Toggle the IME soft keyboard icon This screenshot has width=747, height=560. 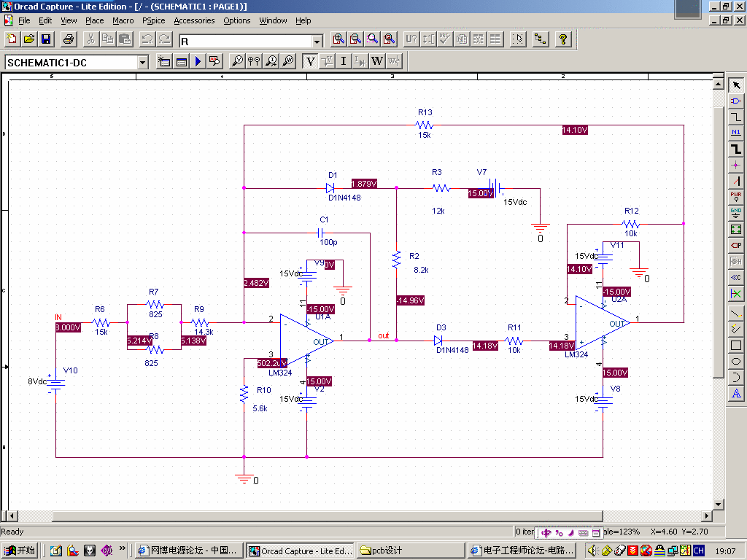(x=583, y=533)
